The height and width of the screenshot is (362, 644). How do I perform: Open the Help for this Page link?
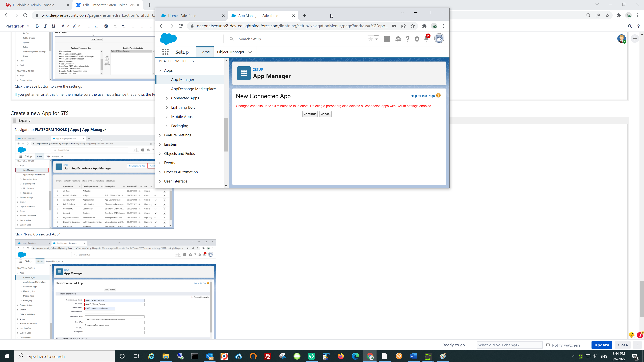click(422, 96)
